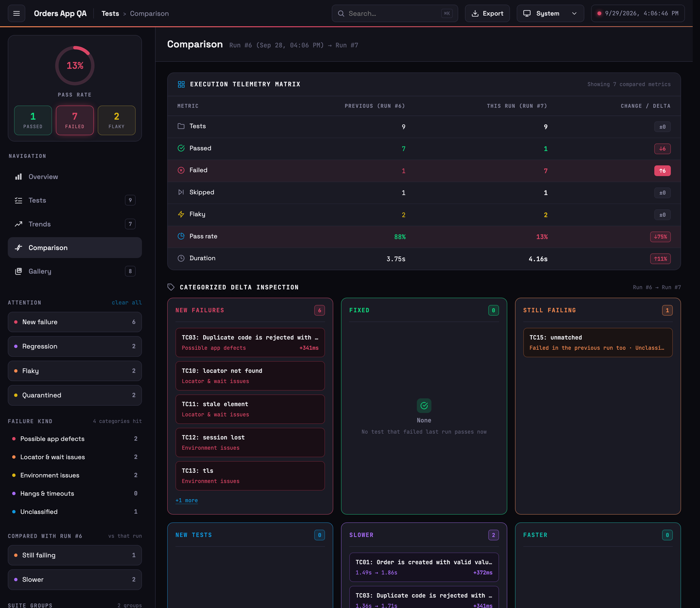Viewport: 700px width, 608px height.
Task: Click the clock icon in Duration row
Action: 181,258
